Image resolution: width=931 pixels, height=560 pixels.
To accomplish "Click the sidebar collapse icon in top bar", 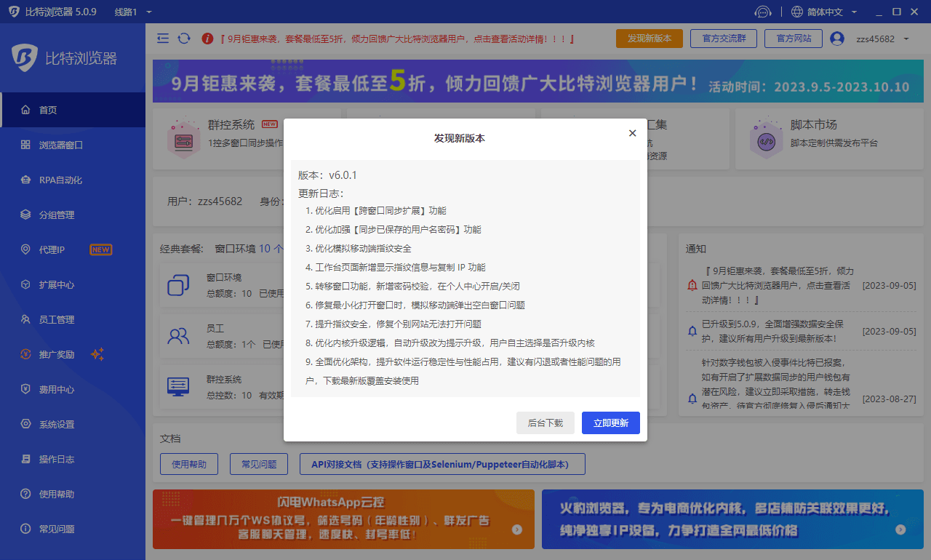I will click(x=163, y=39).
